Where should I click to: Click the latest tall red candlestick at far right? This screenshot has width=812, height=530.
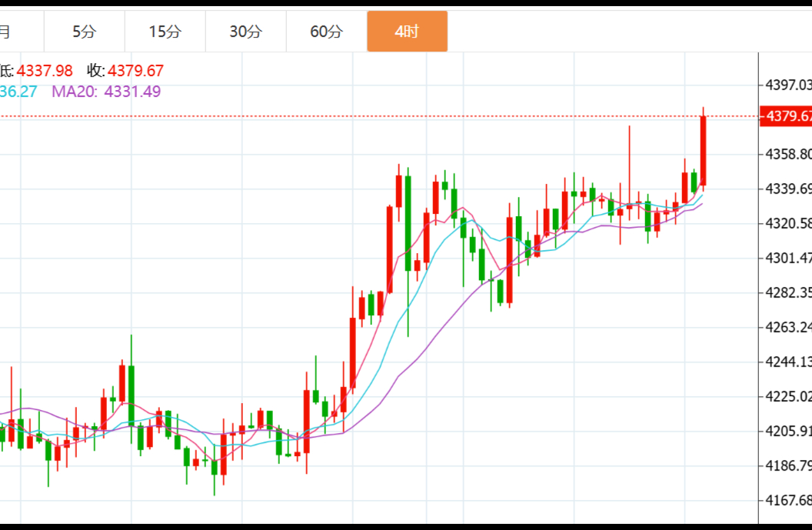[703, 150]
